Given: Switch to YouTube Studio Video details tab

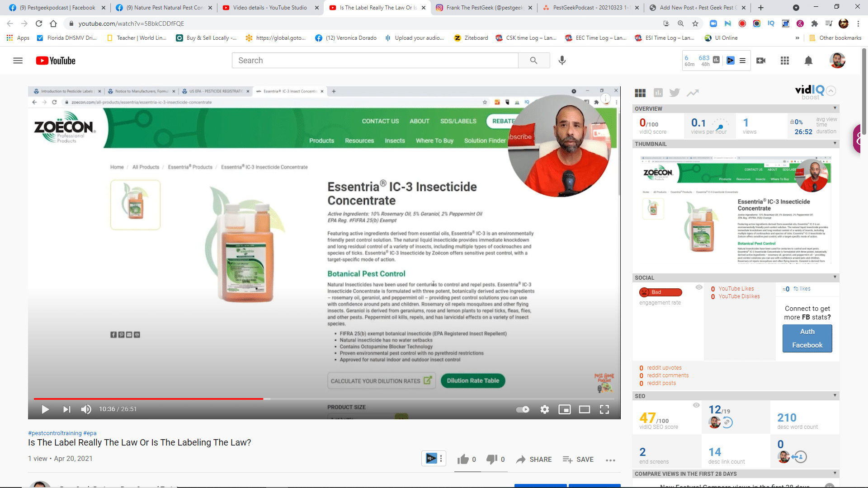Looking at the screenshot, I should [x=270, y=8].
